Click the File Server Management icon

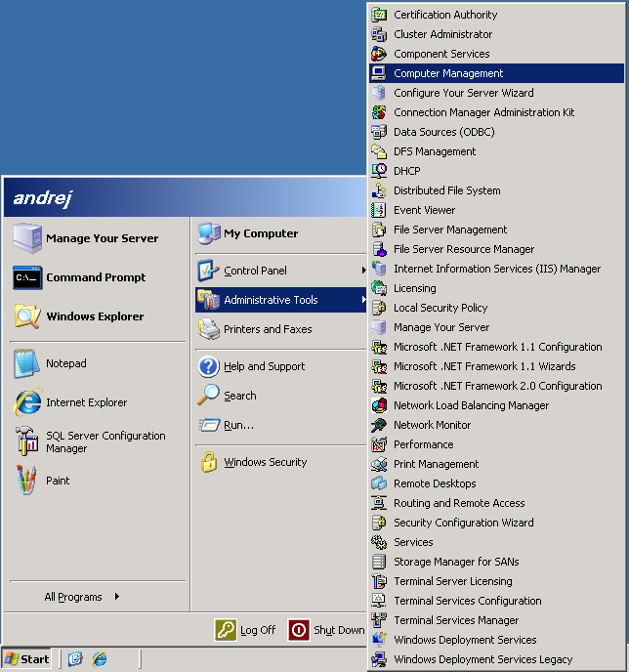[379, 230]
